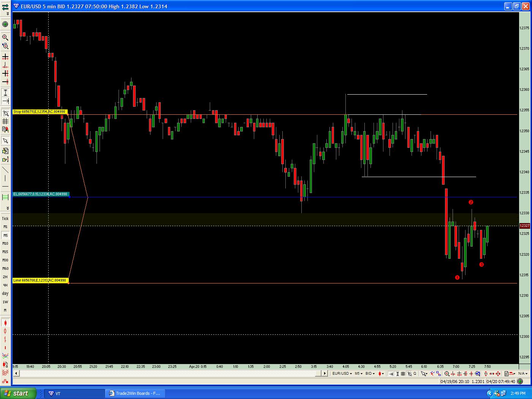The width and height of the screenshot is (532, 399).
Task: Switch to Trade2Win Boards taskbar window
Action: pos(135,393)
